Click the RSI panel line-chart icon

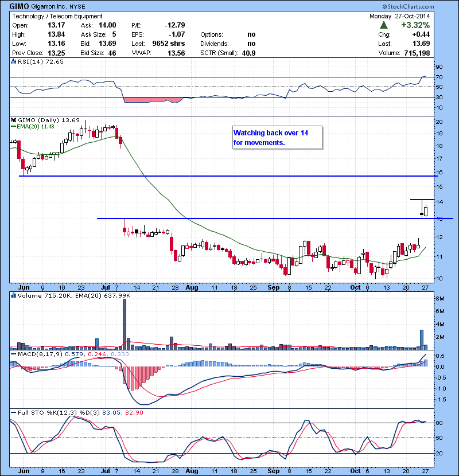pyautogui.click(x=13, y=61)
